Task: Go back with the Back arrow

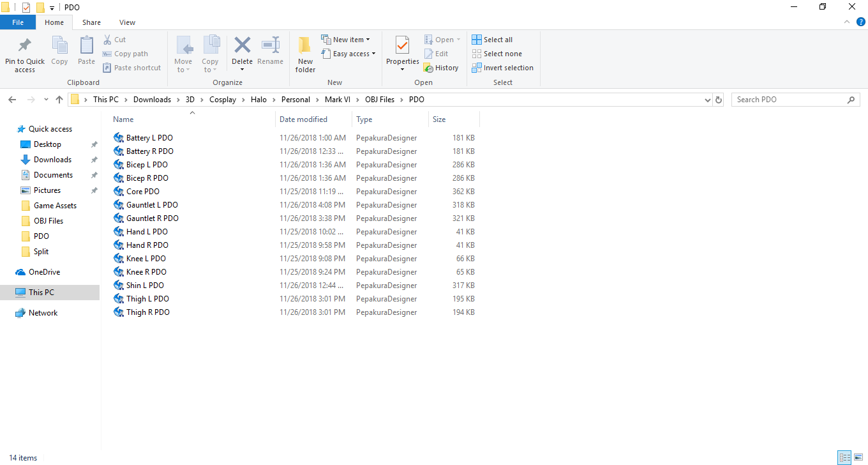Action: [x=12, y=100]
